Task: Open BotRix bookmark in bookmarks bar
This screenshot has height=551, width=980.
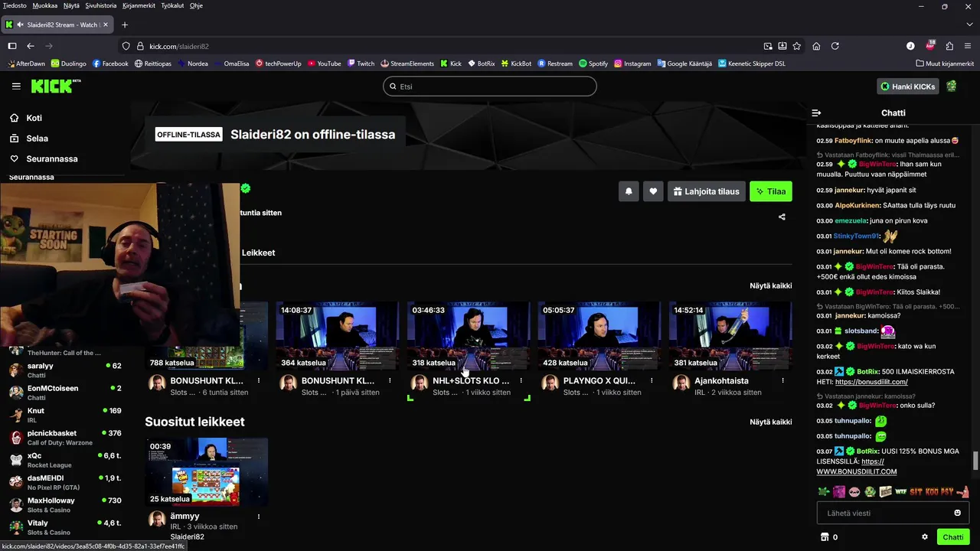Action: [481, 64]
